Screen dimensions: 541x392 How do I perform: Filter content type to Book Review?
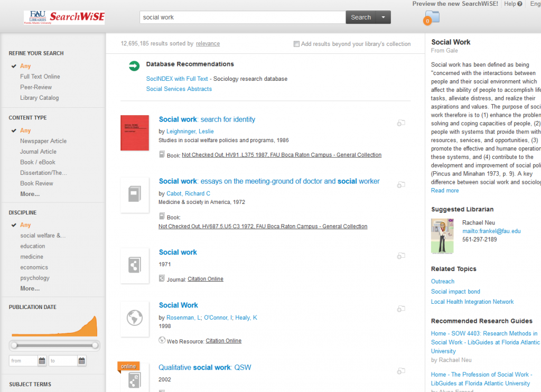pyautogui.click(x=36, y=183)
